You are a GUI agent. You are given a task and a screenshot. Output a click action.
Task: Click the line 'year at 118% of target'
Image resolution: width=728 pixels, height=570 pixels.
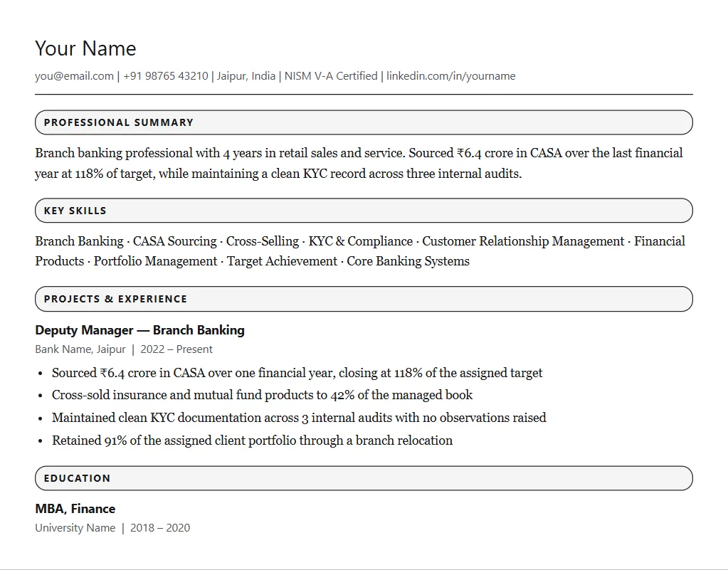pyautogui.click(x=278, y=174)
